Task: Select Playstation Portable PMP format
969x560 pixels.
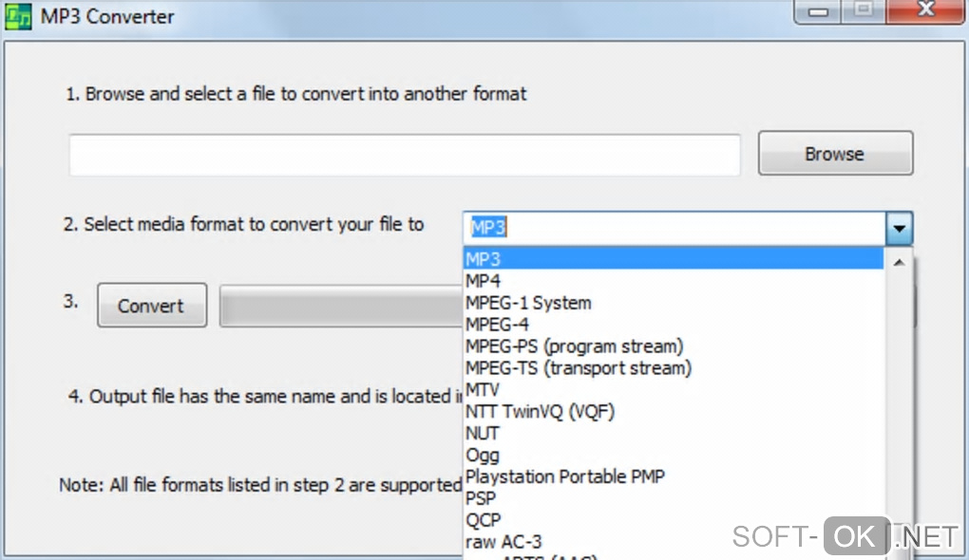Action: (564, 476)
